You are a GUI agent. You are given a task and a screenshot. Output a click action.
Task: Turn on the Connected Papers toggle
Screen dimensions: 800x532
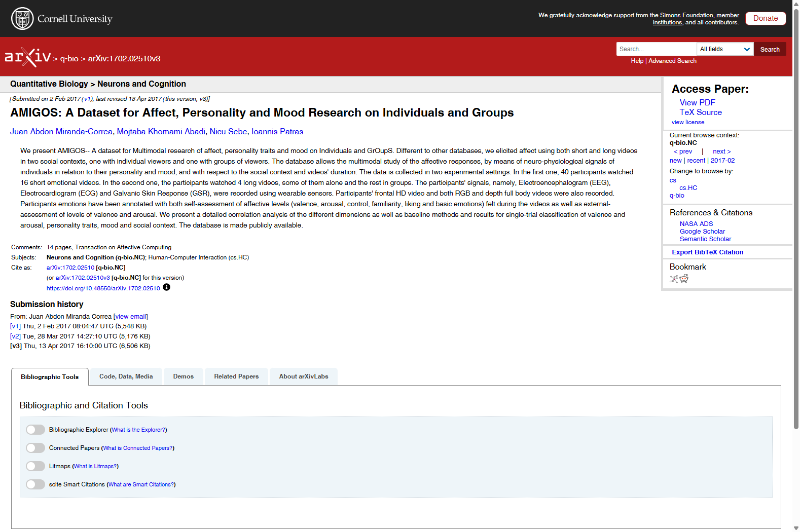pos(35,448)
